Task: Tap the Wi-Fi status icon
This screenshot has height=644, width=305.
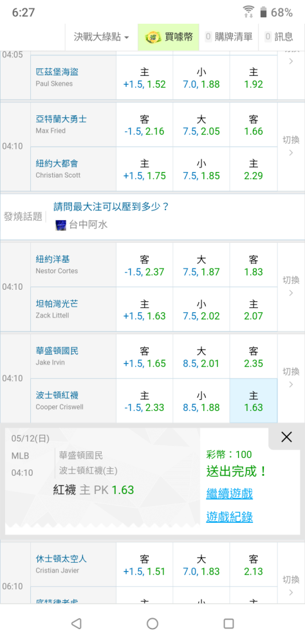Action: [248, 12]
